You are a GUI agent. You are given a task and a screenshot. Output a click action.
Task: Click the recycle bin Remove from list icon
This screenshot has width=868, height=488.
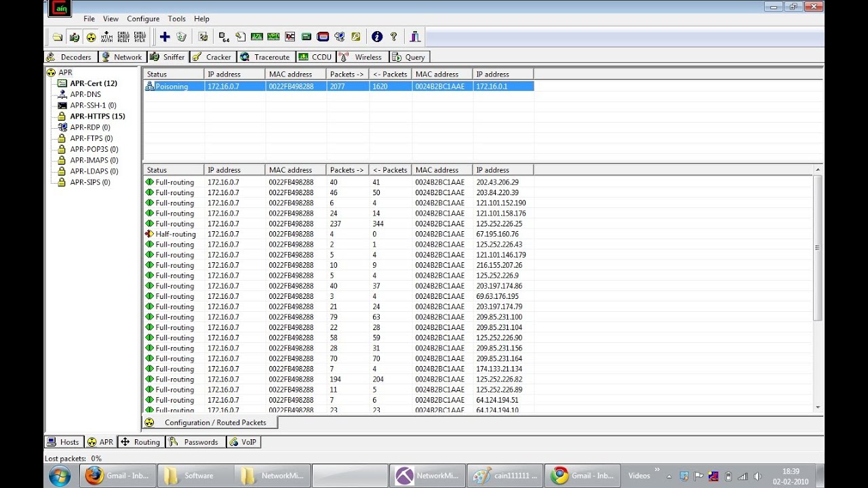click(x=181, y=37)
